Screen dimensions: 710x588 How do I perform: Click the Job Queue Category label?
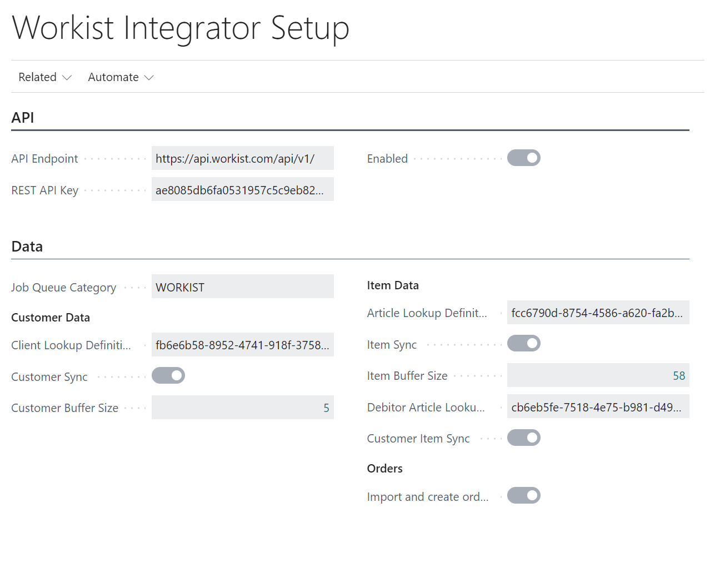(x=63, y=288)
